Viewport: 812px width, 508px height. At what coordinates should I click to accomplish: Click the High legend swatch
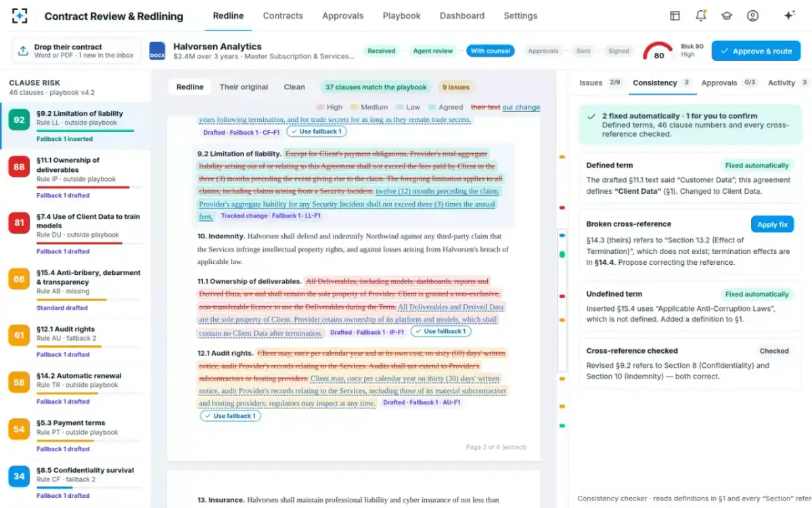click(x=320, y=107)
